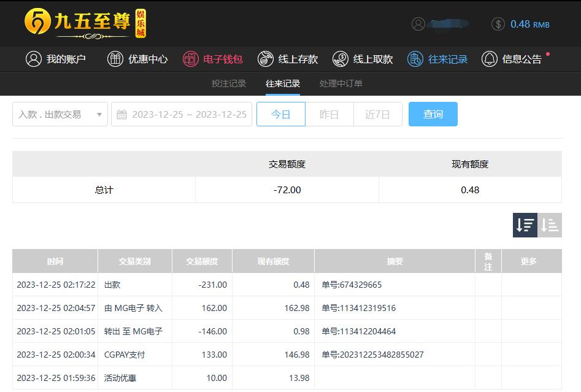This screenshot has width=581, height=392.
Task: Open 信息公告 bell icon
Action: click(x=489, y=59)
